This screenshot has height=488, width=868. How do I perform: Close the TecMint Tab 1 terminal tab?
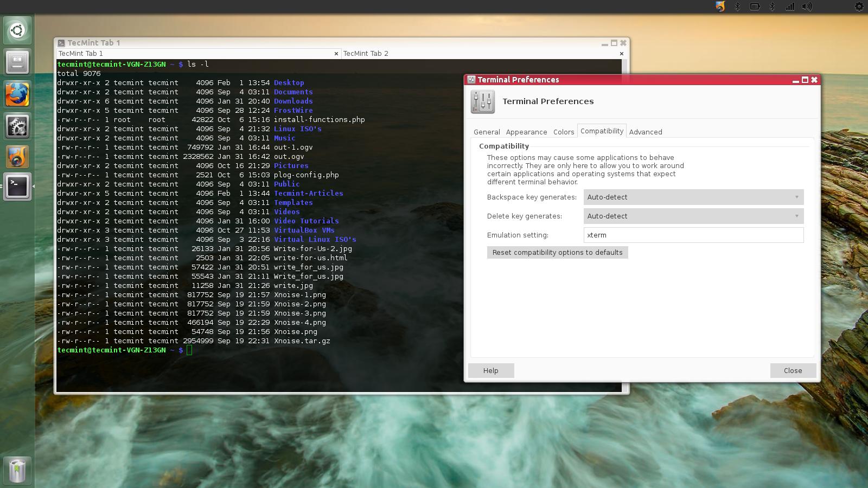336,54
